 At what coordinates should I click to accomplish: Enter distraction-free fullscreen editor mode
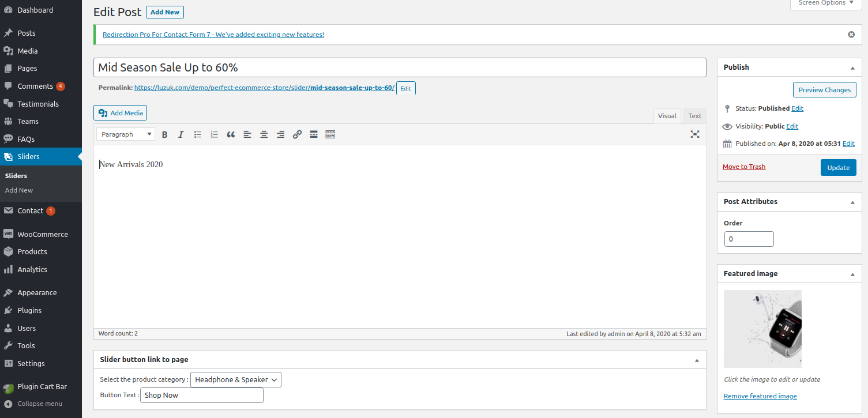tap(695, 134)
